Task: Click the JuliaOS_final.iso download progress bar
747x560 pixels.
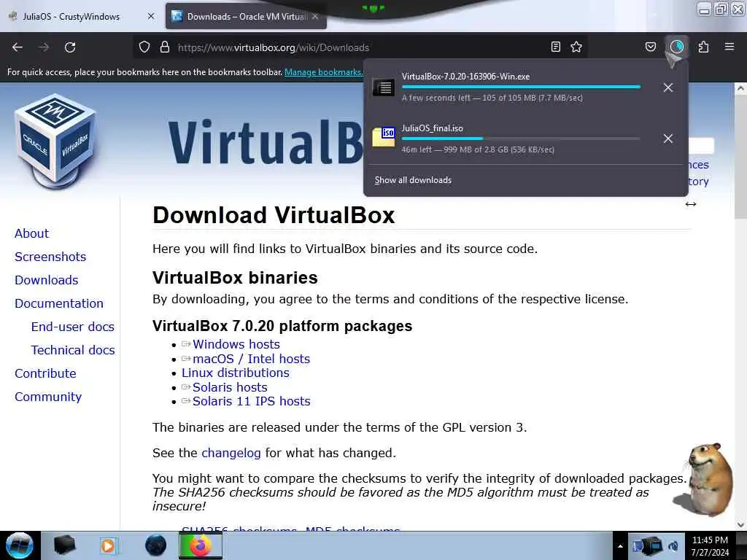Action: click(521, 139)
